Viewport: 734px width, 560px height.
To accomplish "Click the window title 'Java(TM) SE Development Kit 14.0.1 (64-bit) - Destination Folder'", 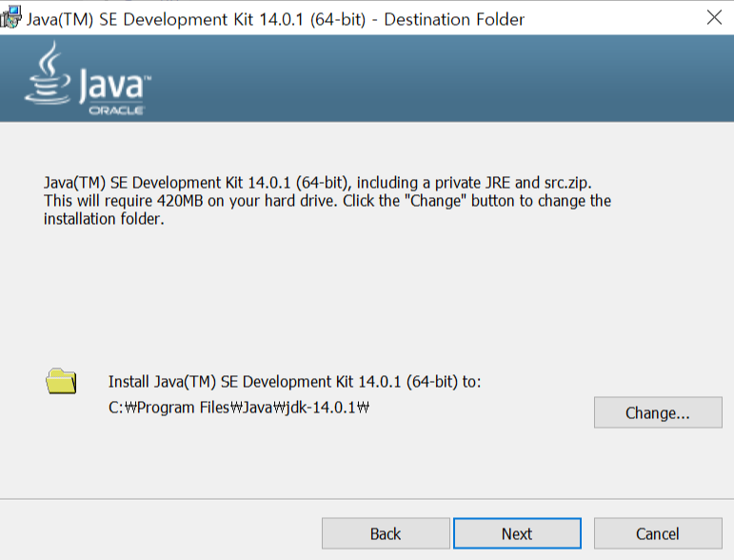I will coord(275,19).
